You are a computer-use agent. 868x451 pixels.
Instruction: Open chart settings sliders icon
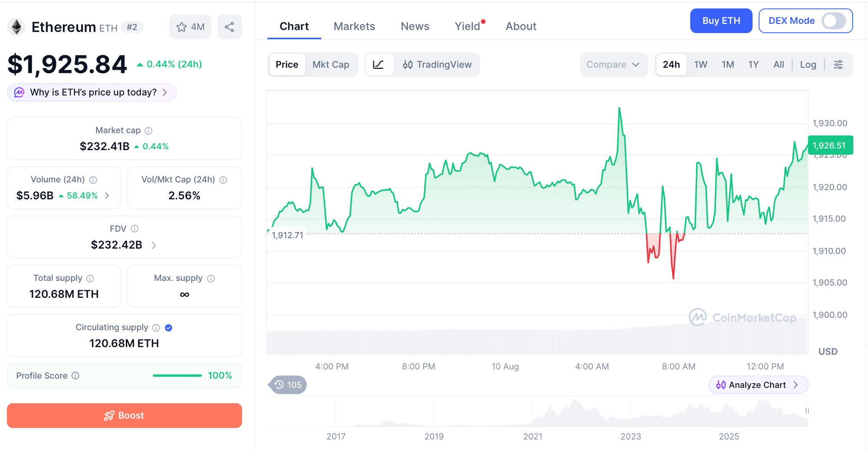[x=838, y=65]
